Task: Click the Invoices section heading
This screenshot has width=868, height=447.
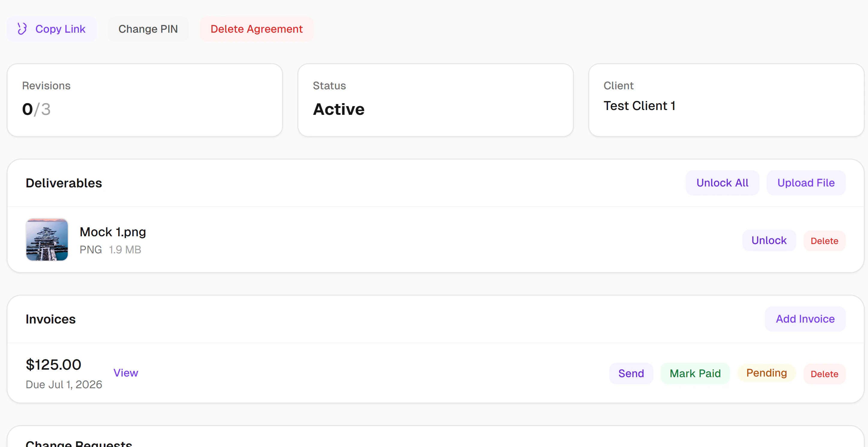Action: click(x=51, y=319)
